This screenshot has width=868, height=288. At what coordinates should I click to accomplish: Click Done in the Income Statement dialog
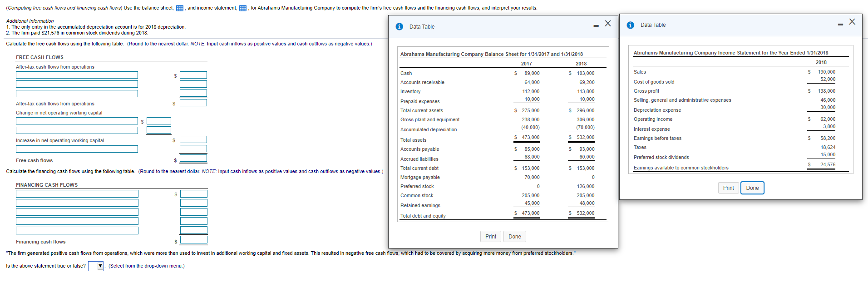pyautogui.click(x=752, y=188)
